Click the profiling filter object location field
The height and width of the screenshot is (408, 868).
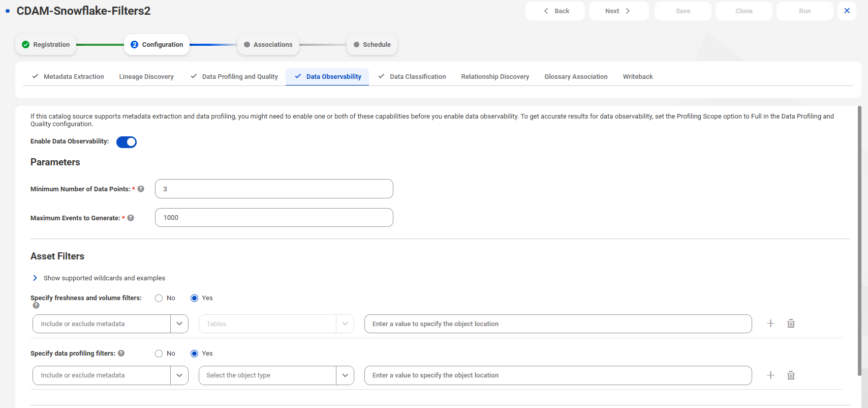point(558,375)
